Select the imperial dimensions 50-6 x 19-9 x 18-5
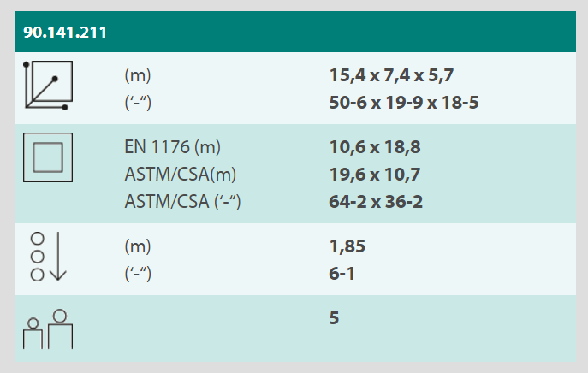Image resolution: width=588 pixels, height=373 pixels. click(403, 103)
